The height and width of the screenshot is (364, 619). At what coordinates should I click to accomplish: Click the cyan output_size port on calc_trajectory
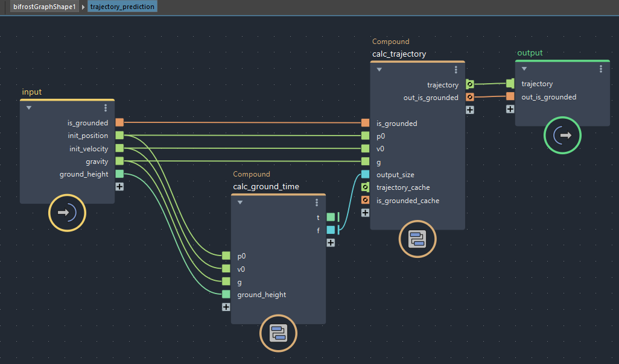click(365, 175)
